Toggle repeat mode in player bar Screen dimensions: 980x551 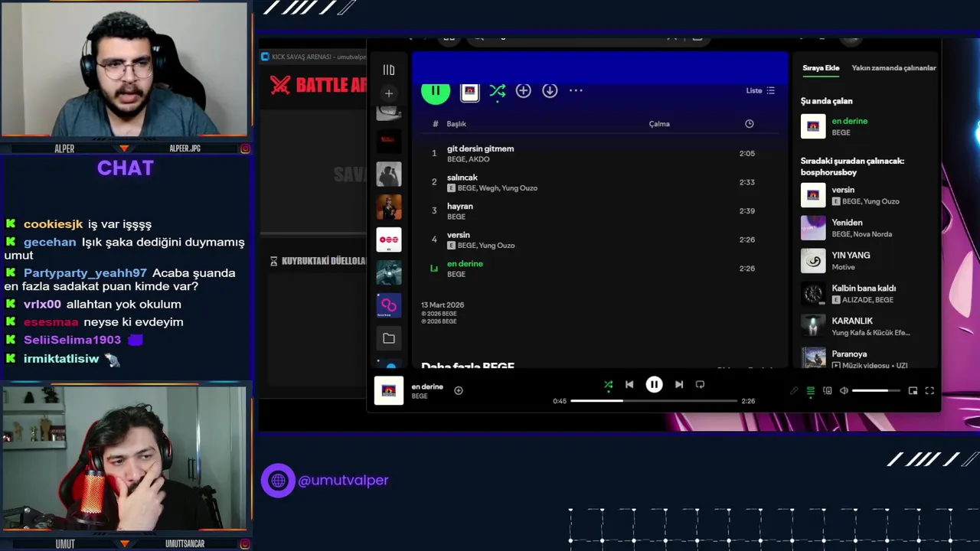(700, 385)
